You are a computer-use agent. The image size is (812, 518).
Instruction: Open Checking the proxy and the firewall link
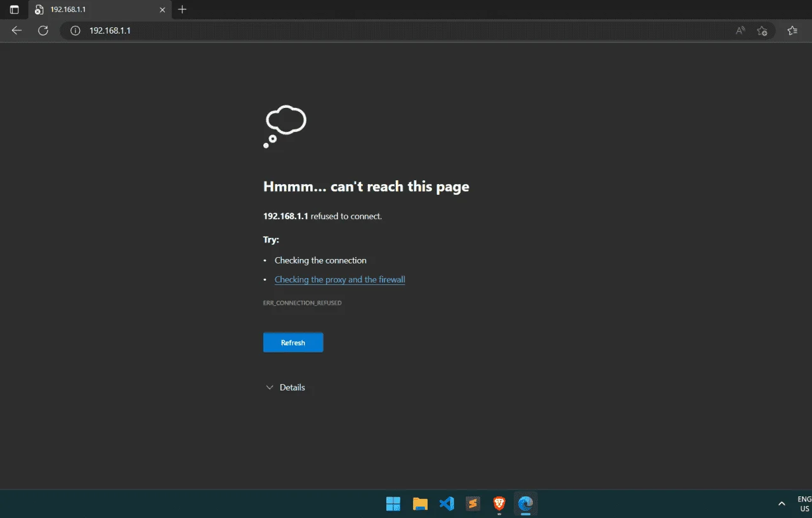pyautogui.click(x=339, y=280)
